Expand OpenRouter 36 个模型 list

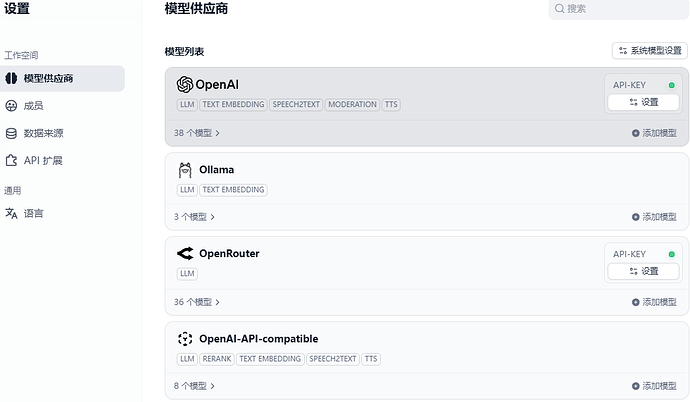click(197, 301)
